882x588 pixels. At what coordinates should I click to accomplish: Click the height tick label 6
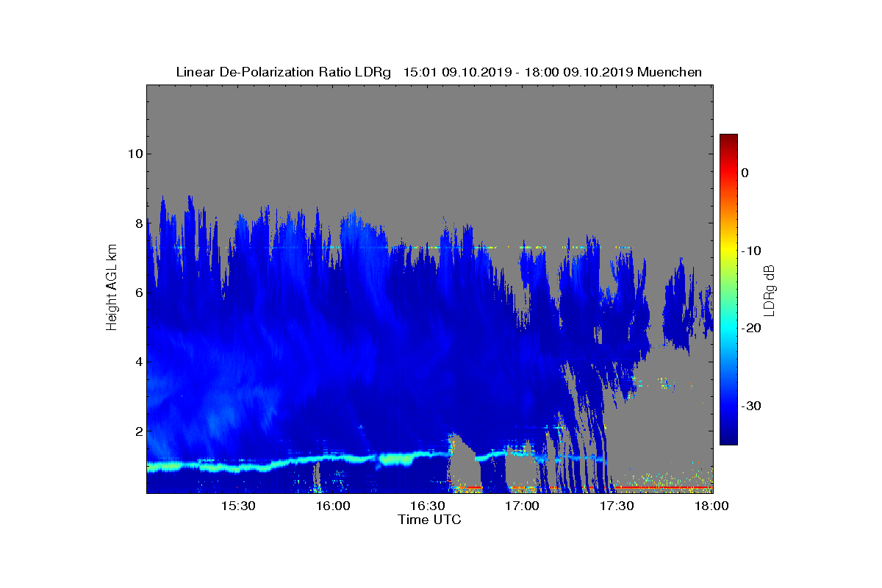point(137,293)
